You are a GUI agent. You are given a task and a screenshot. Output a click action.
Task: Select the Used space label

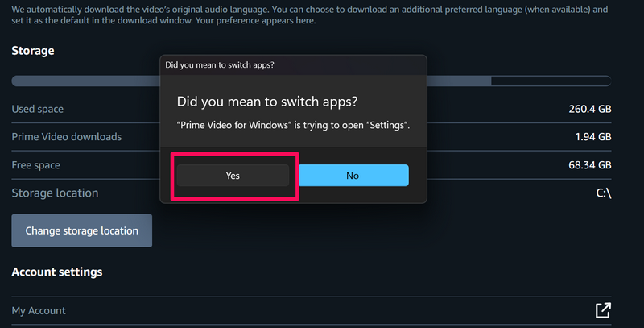point(37,109)
